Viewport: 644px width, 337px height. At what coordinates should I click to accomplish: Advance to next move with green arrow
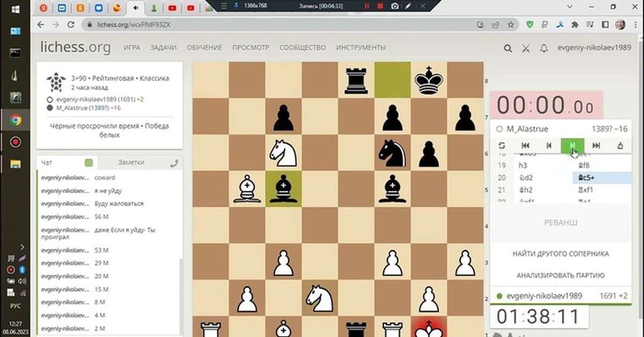pos(572,145)
